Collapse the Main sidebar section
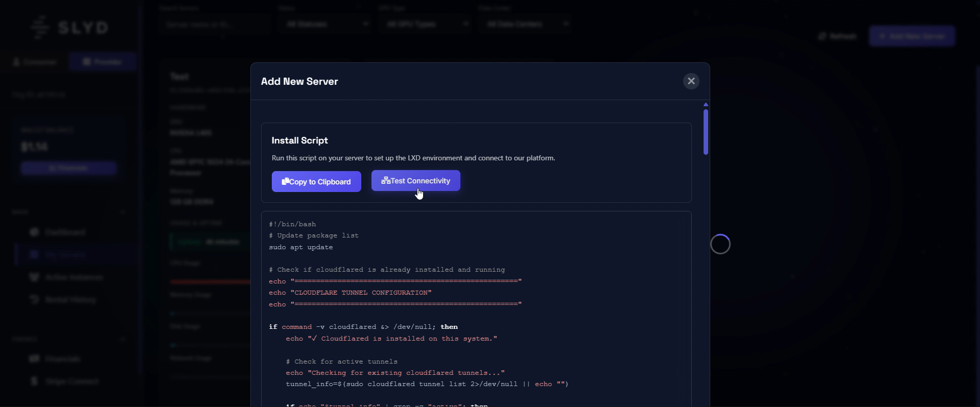 tap(123, 212)
